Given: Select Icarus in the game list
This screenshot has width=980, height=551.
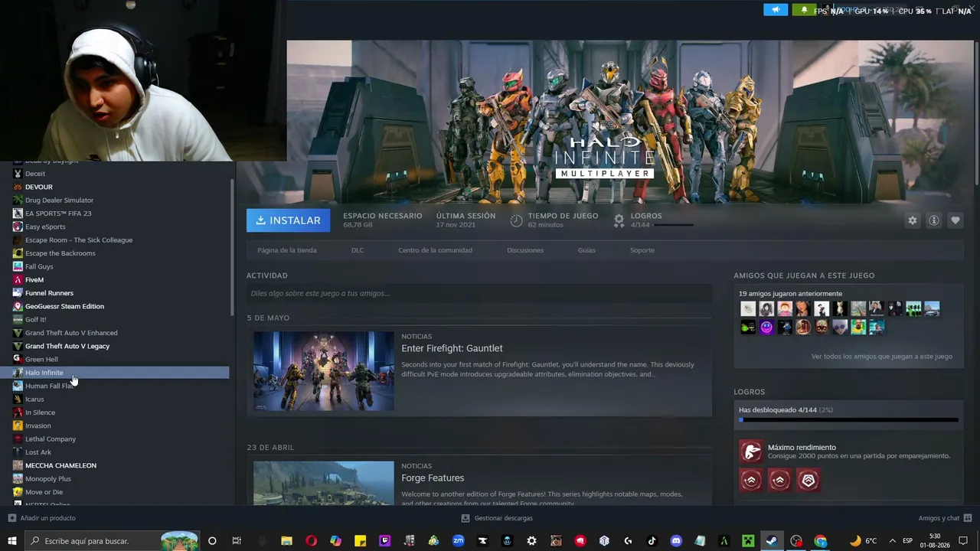Looking at the screenshot, I should coord(34,399).
